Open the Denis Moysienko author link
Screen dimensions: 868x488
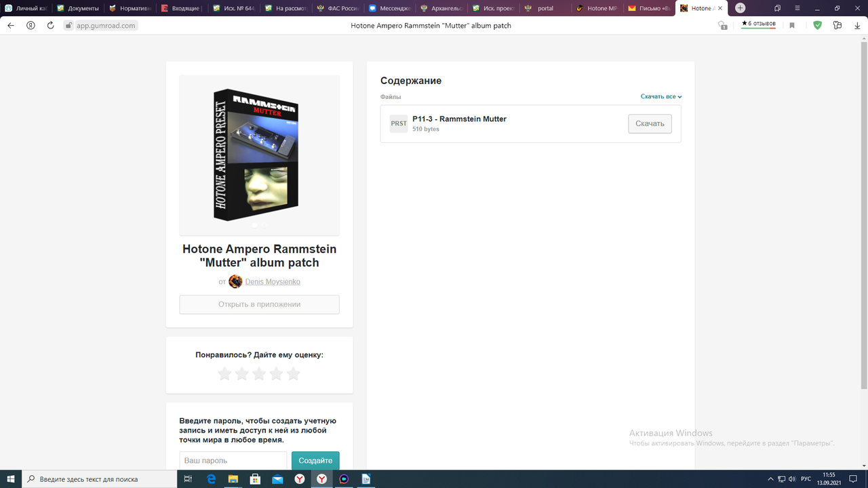tap(273, 281)
